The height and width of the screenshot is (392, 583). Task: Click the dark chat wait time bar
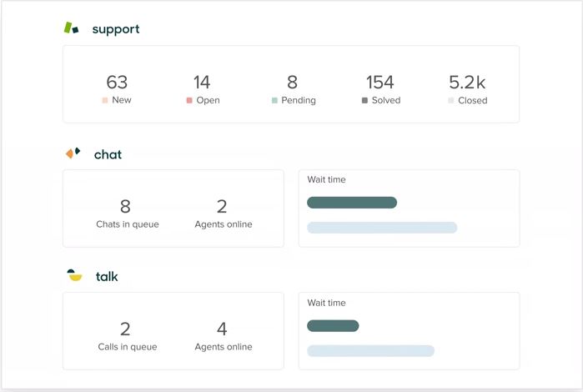352,203
